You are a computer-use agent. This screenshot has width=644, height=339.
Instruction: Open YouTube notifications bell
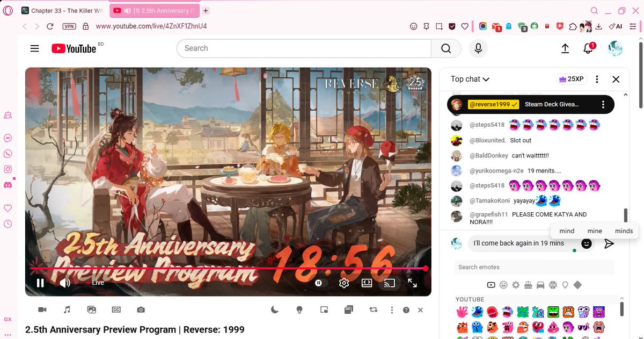589,48
